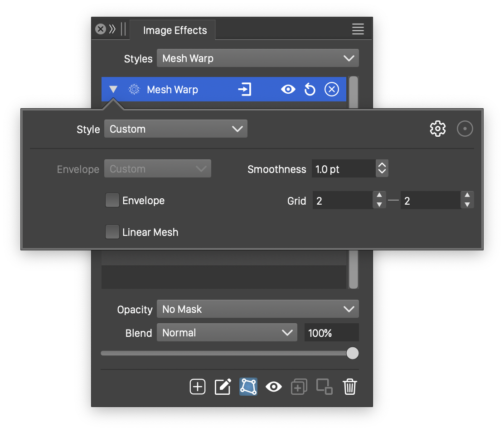Click the circular target icon beside gear

[465, 129]
